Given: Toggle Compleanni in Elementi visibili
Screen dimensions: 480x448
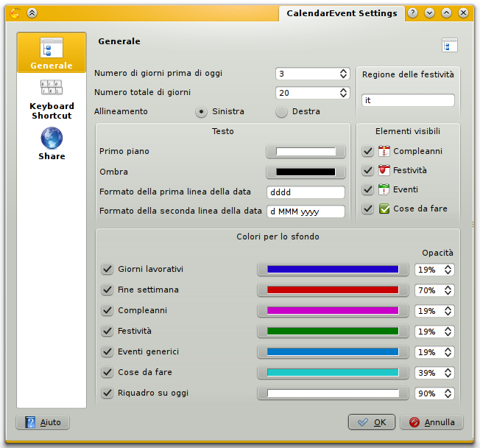Looking at the screenshot, I should 367,151.
